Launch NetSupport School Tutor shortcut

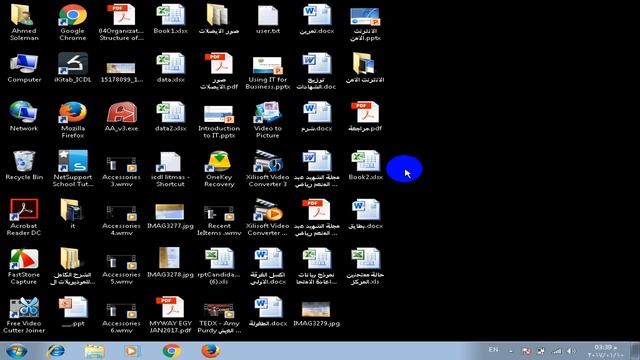[73, 169]
